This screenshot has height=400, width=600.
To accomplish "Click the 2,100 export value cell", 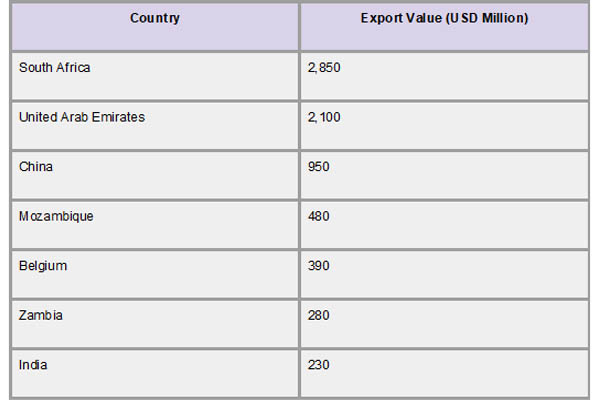I will [326, 117].
